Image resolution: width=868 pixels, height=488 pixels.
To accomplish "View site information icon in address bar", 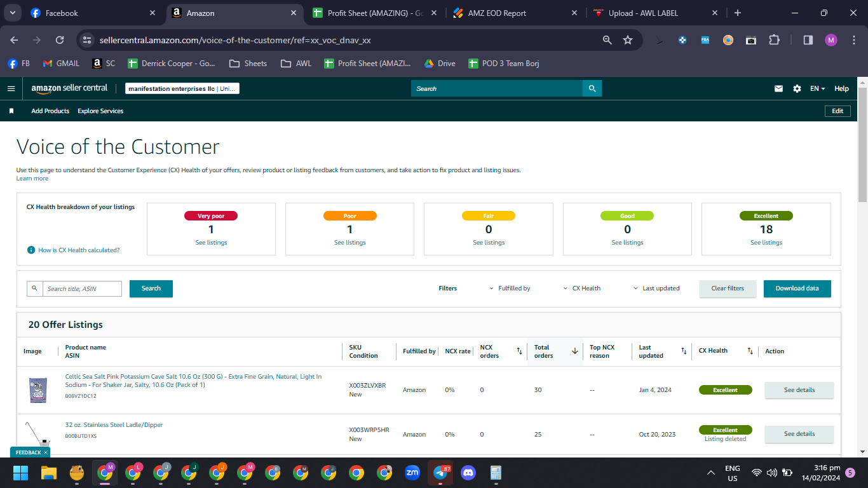I will coord(87,40).
